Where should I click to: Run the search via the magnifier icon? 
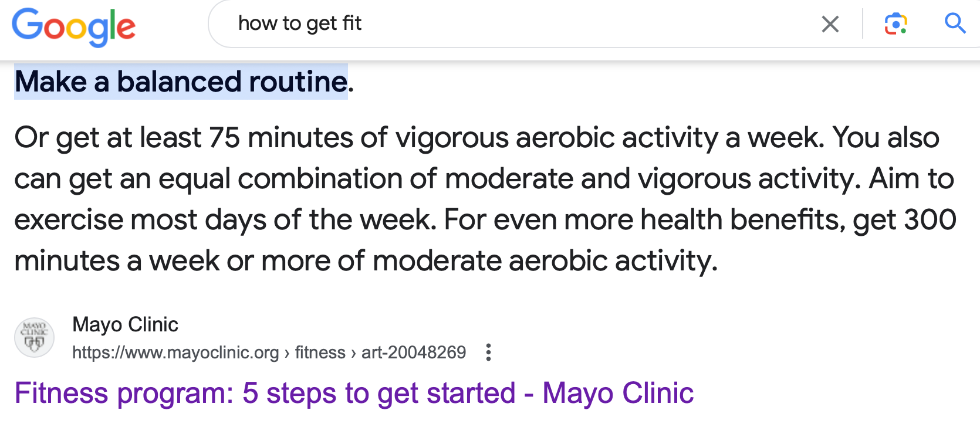coord(955,23)
